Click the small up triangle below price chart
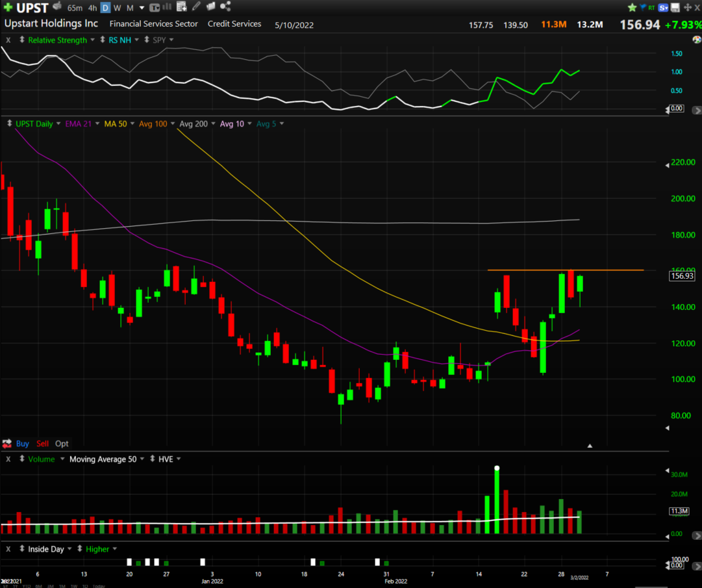The width and height of the screenshot is (702, 588). [590, 446]
